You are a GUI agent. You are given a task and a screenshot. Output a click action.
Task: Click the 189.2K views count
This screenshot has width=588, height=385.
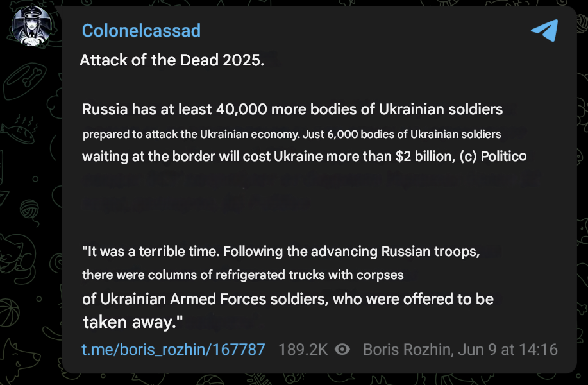(x=303, y=350)
